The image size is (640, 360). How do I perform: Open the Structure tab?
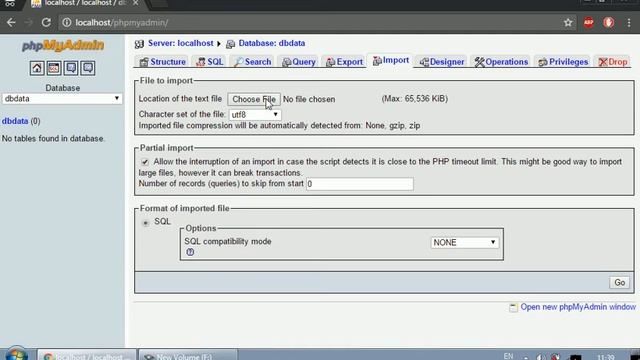coord(162,62)
